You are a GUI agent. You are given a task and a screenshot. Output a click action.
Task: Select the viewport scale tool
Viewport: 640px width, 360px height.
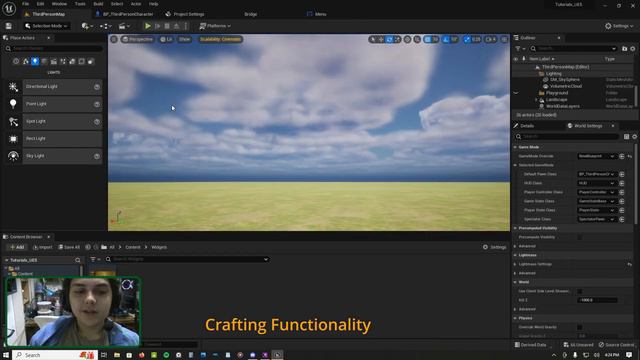point(397,39)
